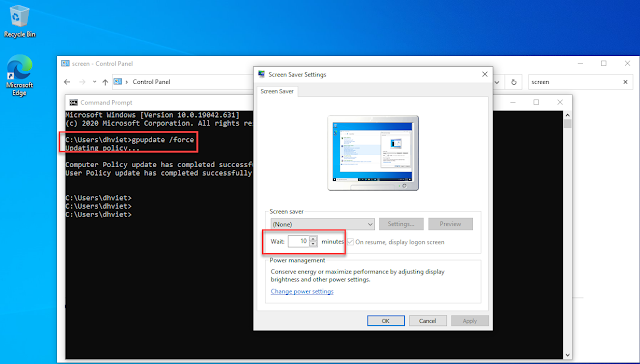Decrease the Wait minutes with down arrow
The width and height of the screenshot is (640, 364).
[x=313, y=244]
